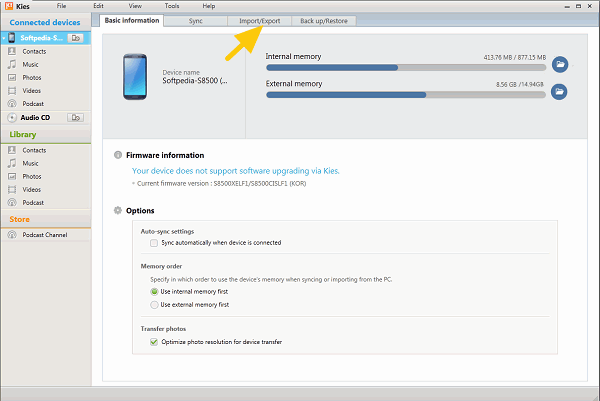The width and height of the screenshot is (600, 401).
Task: Open Videos icon under Connected devices
Action: coord(12,91)
